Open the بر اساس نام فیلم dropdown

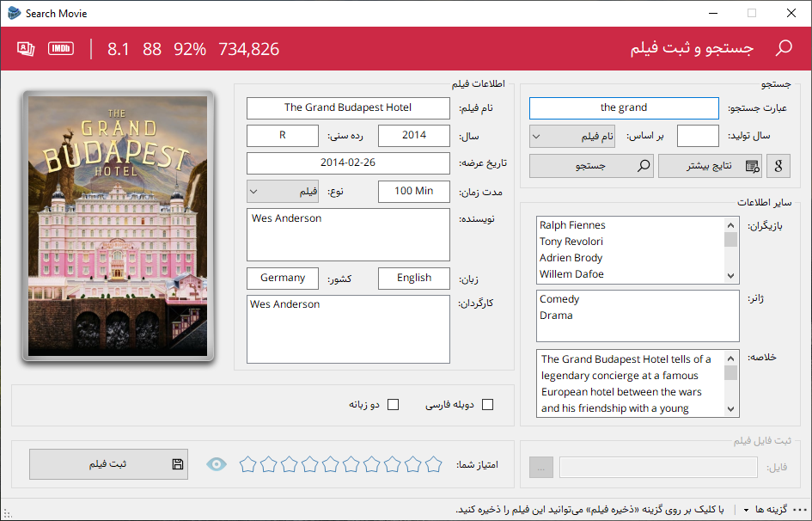tap(572, 136)
